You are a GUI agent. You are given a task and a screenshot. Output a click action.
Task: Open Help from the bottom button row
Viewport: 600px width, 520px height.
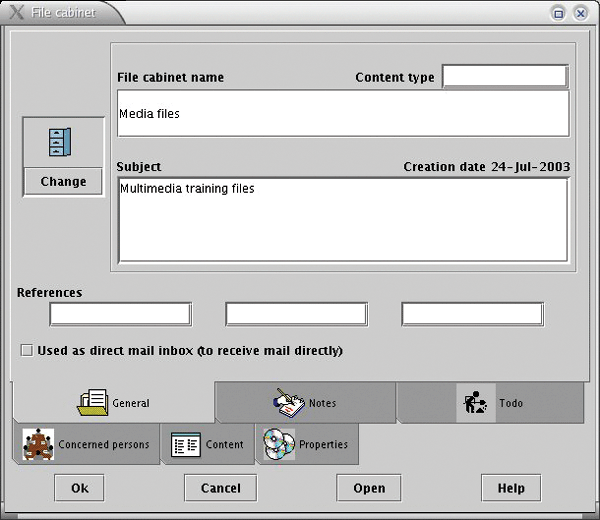click(510, 488)
